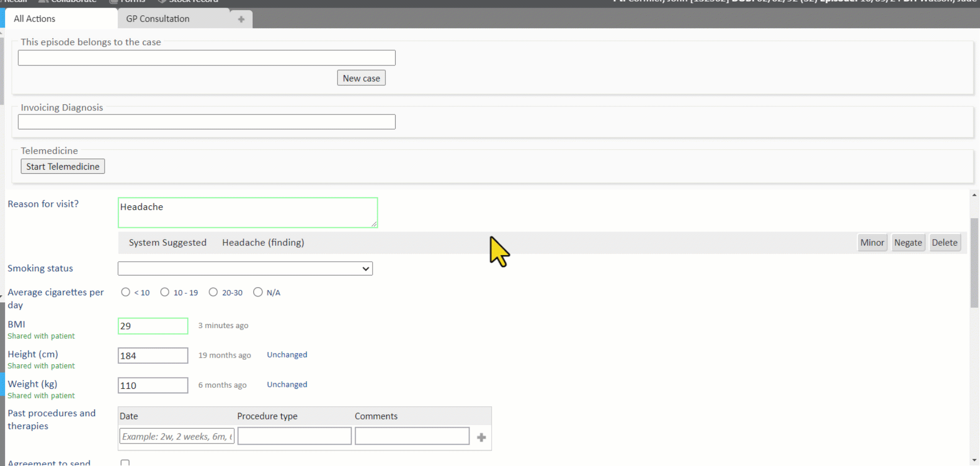Click Start Telemedicine

pyautogui.click(x=63, y=167)
